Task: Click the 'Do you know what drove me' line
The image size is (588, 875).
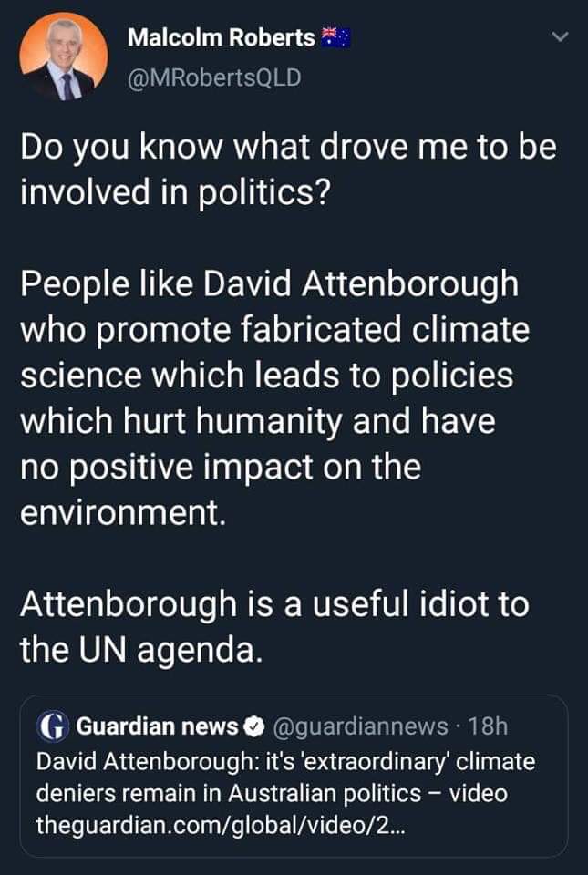Action: click(287, 148)
